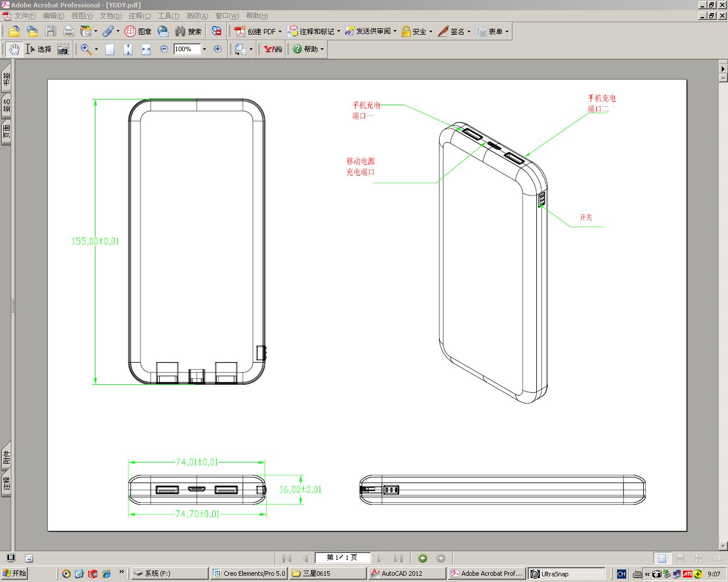The image size is (728, 582).
Task: Click the save (floppy disk) icon
Action: (51, 32)
